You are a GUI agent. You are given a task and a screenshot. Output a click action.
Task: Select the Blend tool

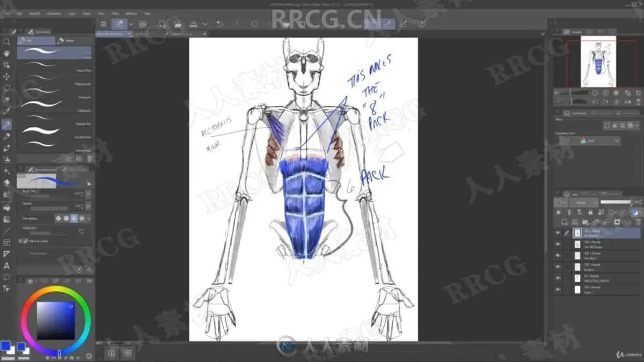pos(6,195)
